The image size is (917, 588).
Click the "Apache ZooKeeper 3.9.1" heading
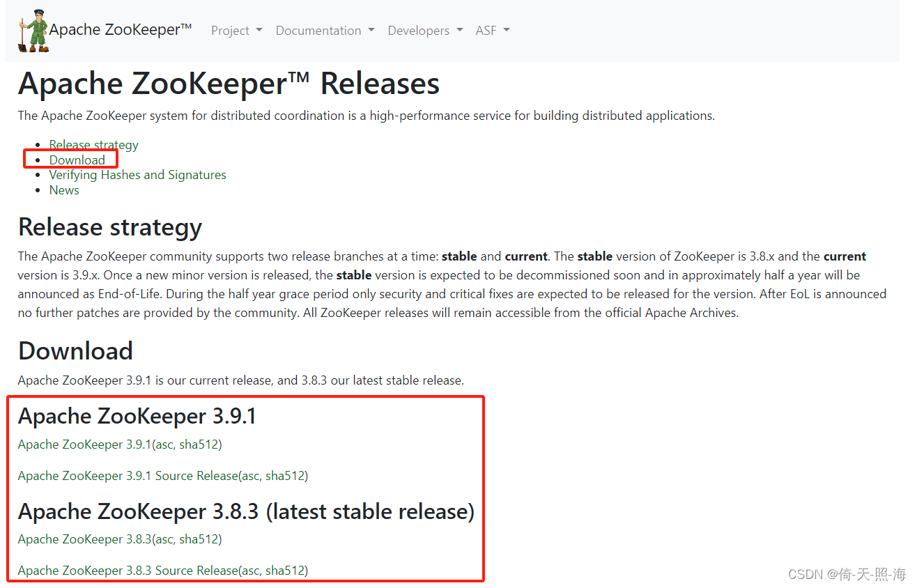tap(137, 416)
